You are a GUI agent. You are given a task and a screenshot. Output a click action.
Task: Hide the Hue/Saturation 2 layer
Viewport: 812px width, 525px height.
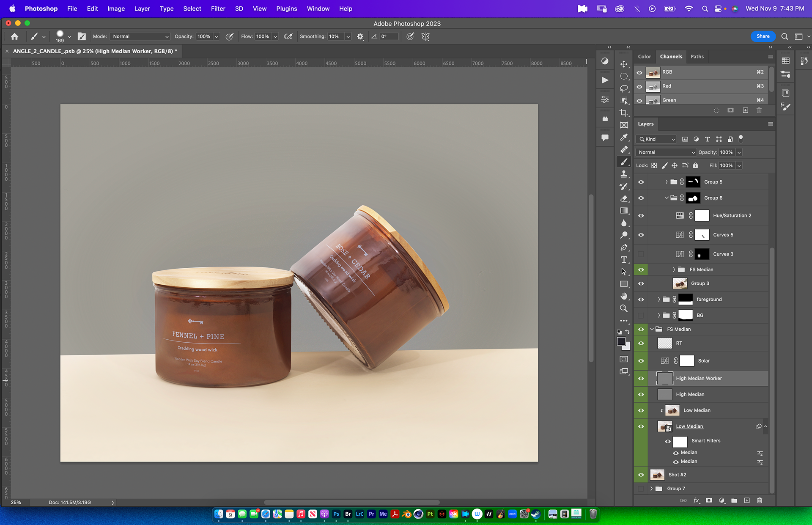pos(641,216)
